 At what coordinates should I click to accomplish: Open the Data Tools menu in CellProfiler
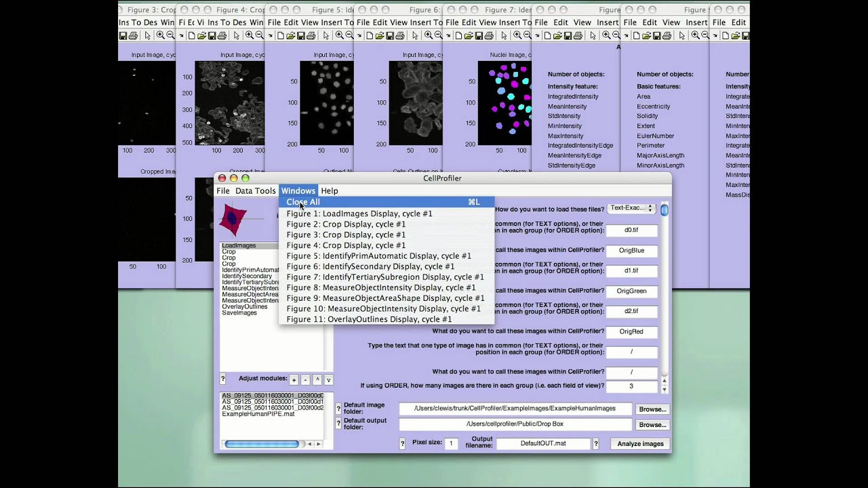pyautogui.click(x=256, y=191)
